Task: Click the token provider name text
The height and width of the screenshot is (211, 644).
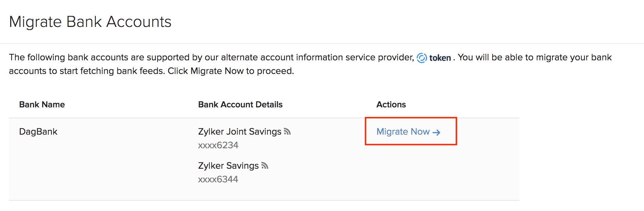Action: (x=440, y=58)
